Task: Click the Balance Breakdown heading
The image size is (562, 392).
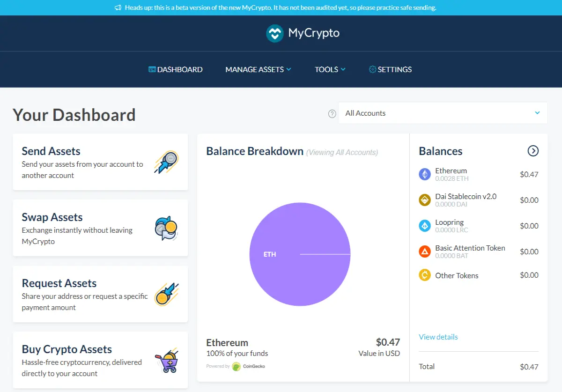Action: (x=255, y=151)
